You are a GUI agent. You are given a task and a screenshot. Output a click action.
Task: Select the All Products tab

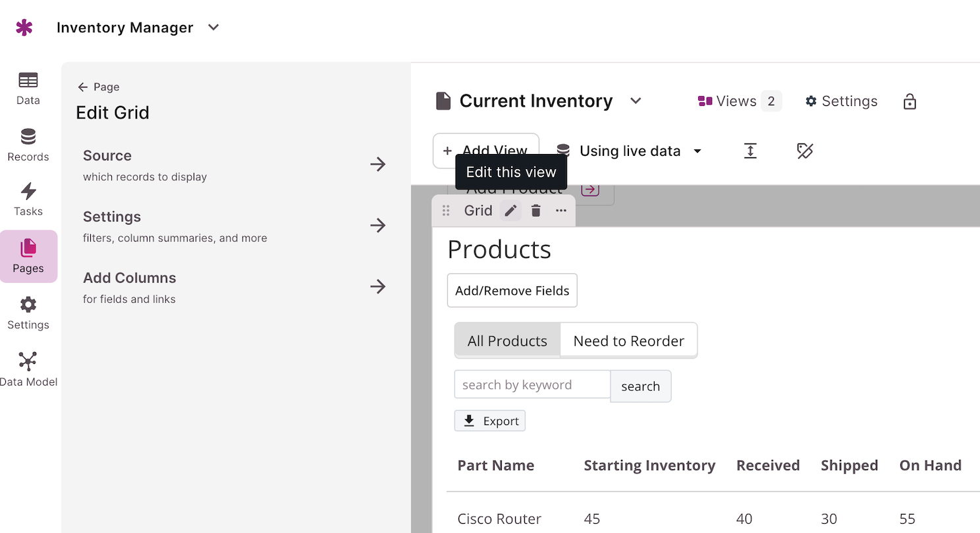[507, 341]
